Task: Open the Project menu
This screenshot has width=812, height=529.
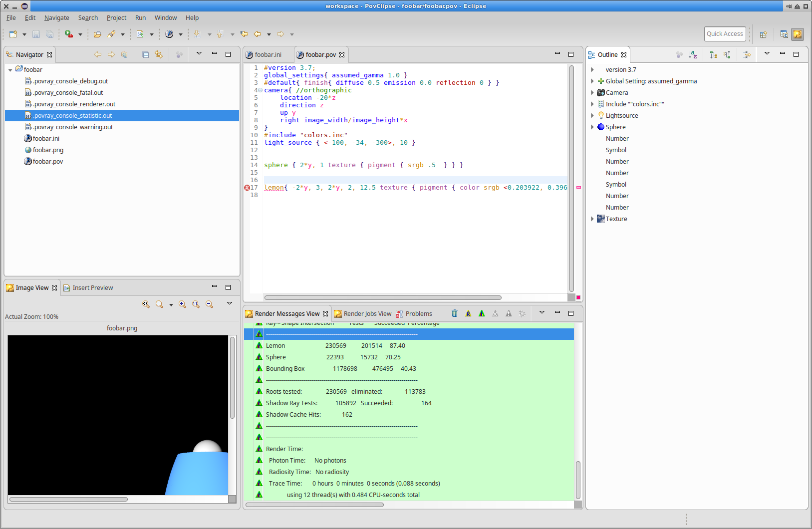Action: click(116, 18)
